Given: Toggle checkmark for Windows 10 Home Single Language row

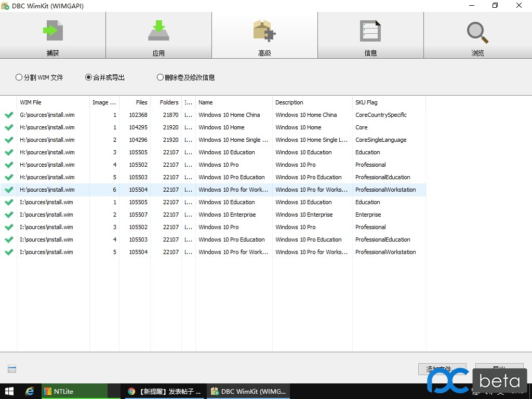Looking at the screenshot, I should 9,140.
